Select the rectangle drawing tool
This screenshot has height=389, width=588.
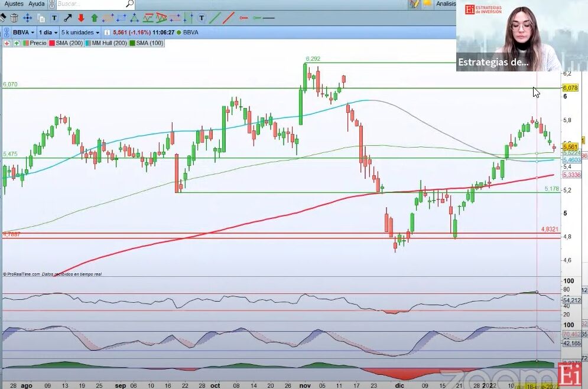click(121, 18)
